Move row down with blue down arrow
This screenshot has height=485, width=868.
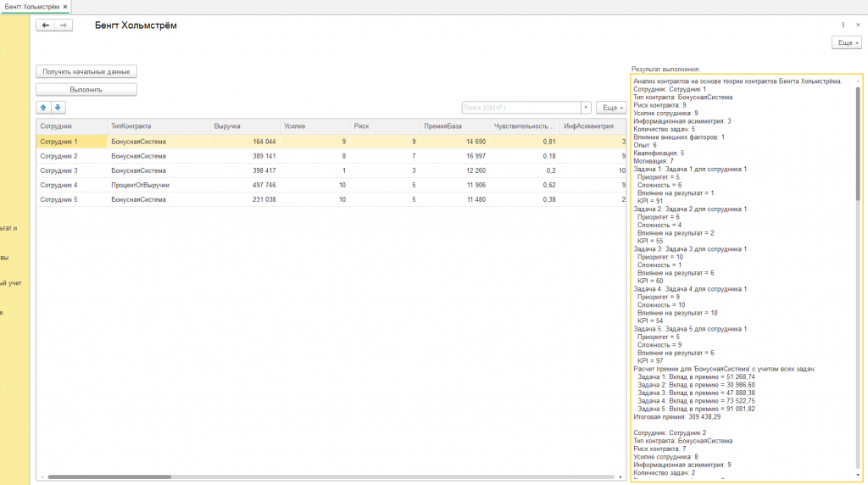coord(58,108)
